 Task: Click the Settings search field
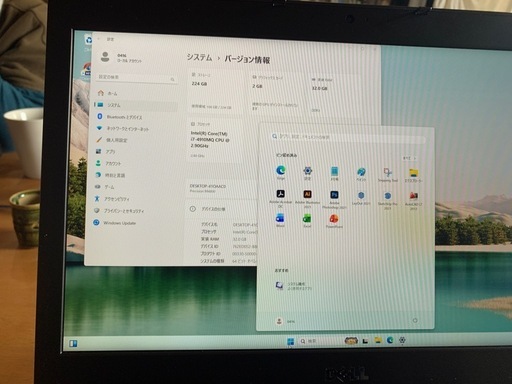137,77
